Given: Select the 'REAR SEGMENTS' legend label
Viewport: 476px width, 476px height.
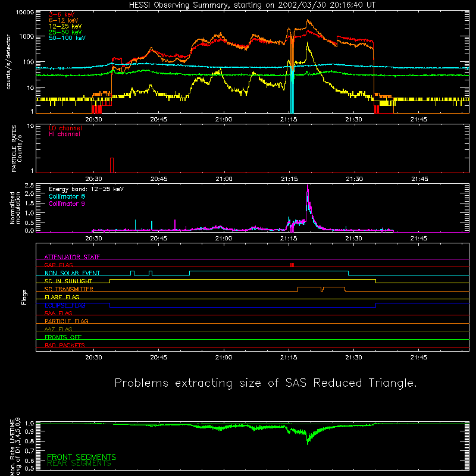Looking at the screenshot, I should [x=79, y=464].
